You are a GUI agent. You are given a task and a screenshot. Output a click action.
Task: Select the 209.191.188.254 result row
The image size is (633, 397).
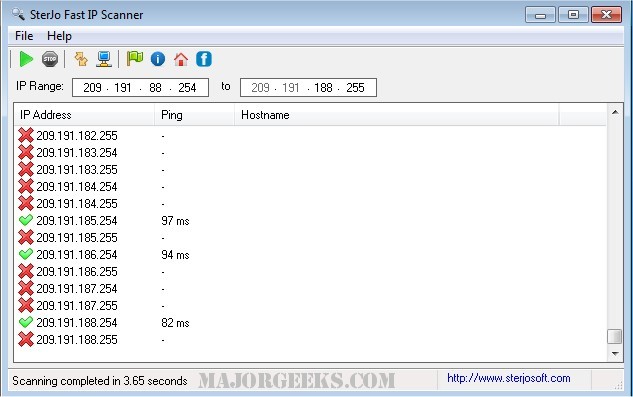(x=310, y=323)
